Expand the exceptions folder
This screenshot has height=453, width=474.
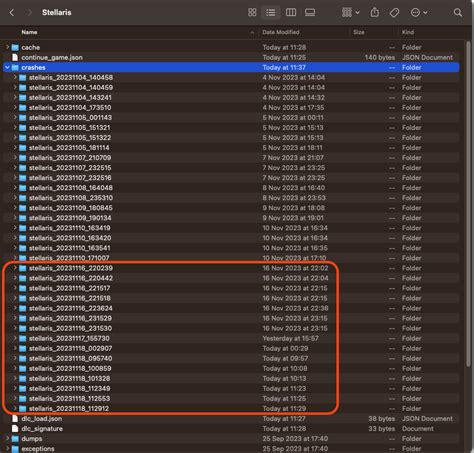7,449
